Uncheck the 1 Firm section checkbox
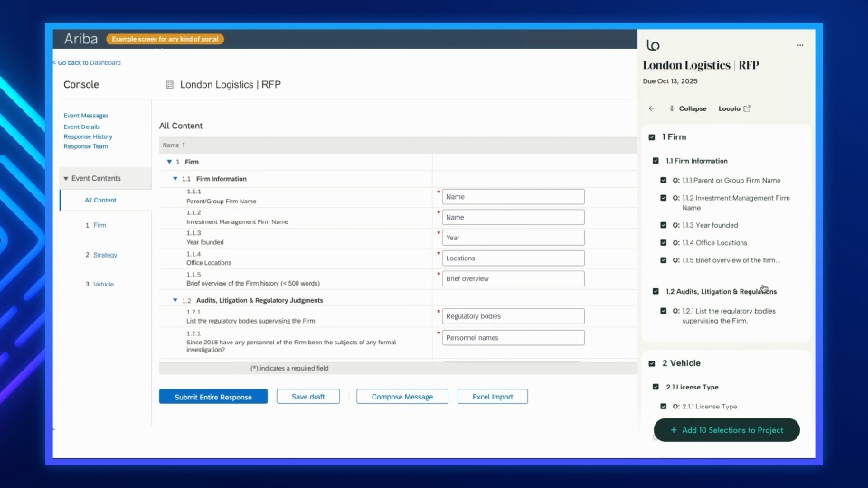 click(x=652, y=137)
